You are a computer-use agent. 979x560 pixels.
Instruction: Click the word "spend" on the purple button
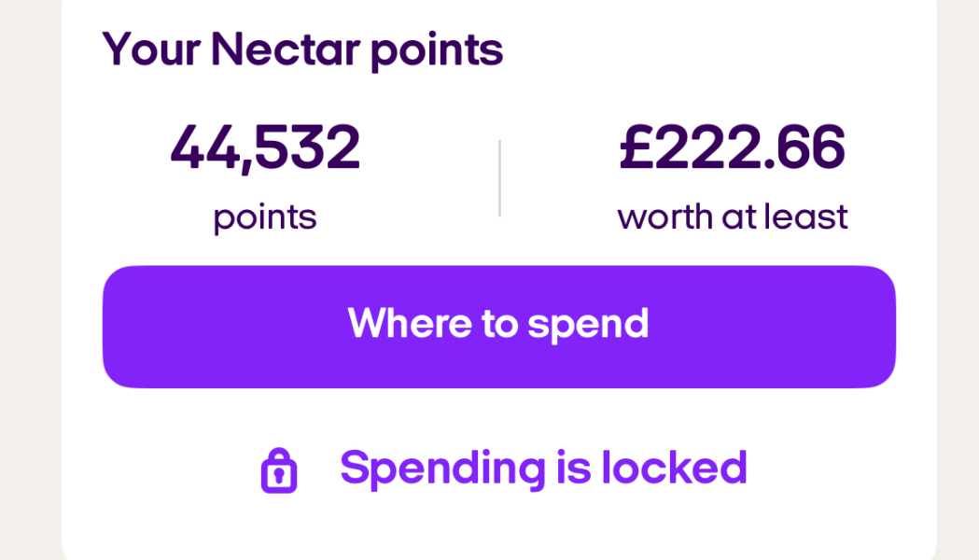(x=588, y=325)
